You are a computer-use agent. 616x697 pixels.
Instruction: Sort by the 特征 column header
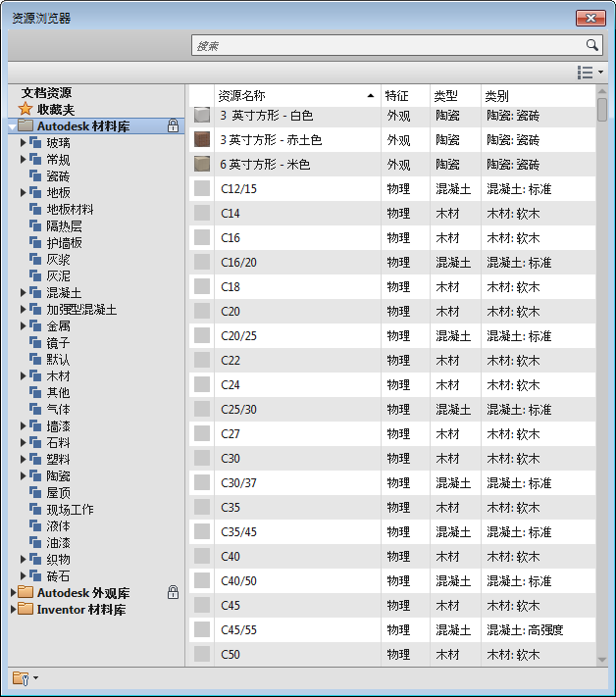[405, 95]
